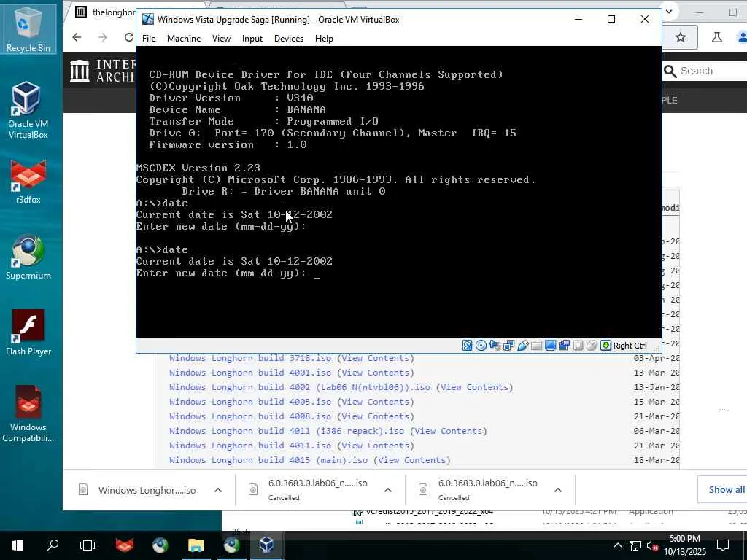Select the Flash Player desktop shortcut
Screen dimensions: 747x560
click(28, 332)
